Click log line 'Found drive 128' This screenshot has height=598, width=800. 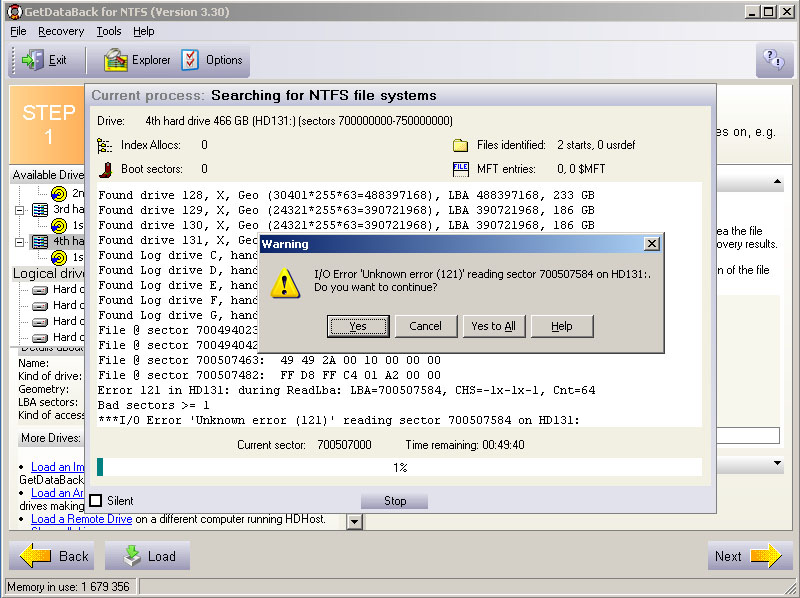[x=346, y=195]
